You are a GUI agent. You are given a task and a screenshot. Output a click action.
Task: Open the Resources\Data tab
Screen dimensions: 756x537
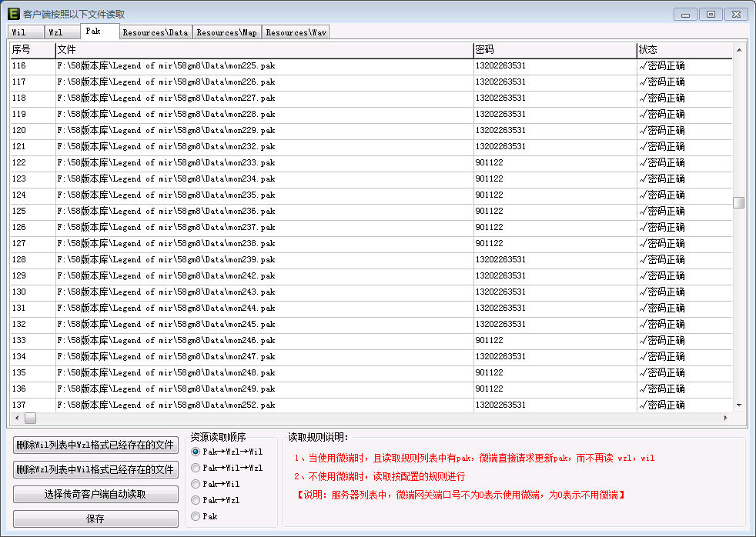155,32
